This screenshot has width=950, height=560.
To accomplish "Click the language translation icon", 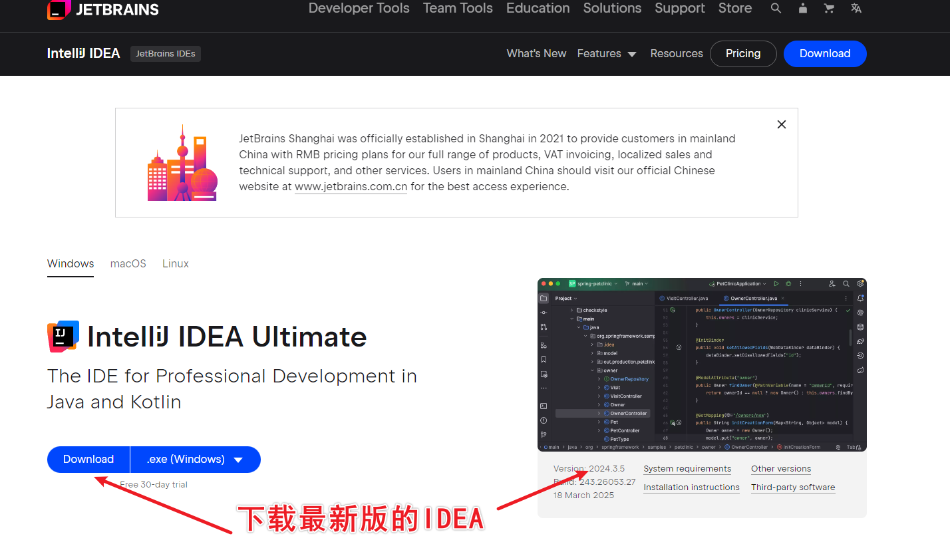I will (856, 9).
